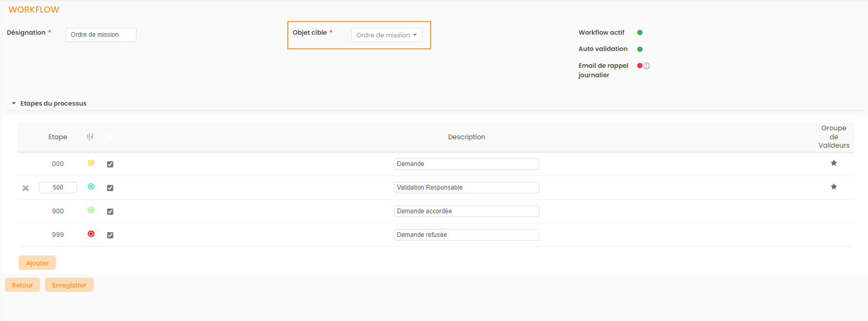Click the yellow status icon for step 000
868x321 pixels.
[91, 163]
